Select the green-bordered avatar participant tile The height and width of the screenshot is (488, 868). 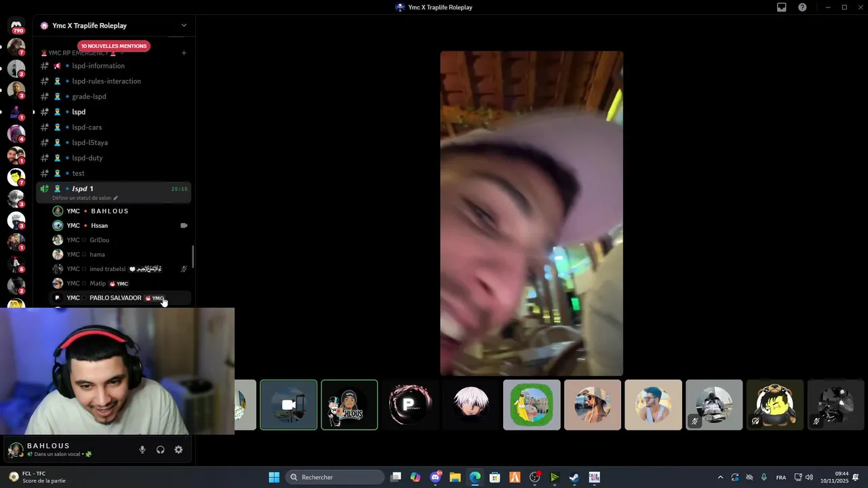pyautogui.click(x=532, y=405)
